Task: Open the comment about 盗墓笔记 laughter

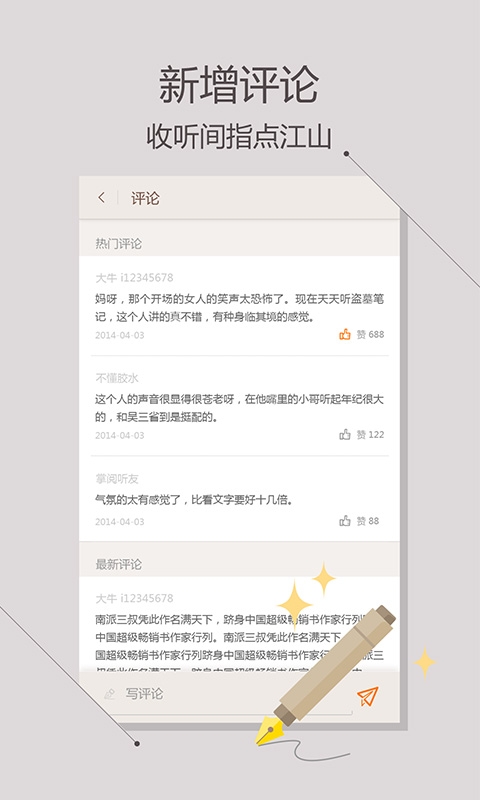Action: pyautogui.click(x=239, y=308)
